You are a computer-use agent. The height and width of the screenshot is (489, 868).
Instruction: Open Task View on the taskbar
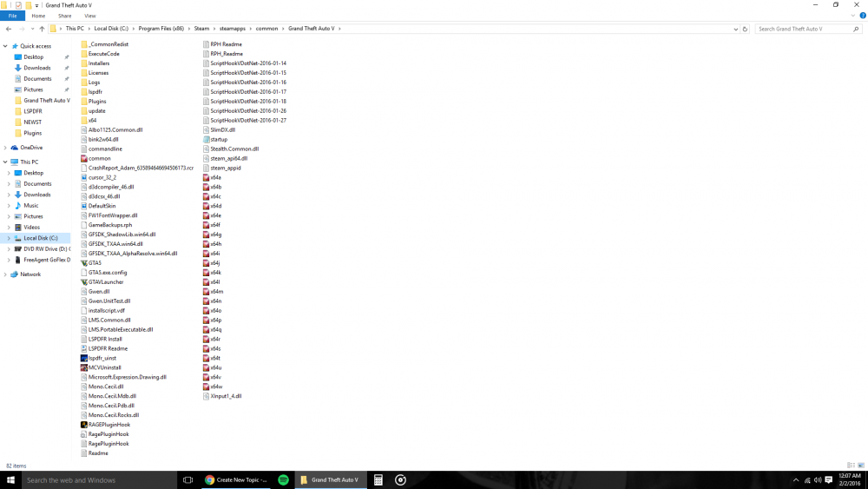point(187,480)
